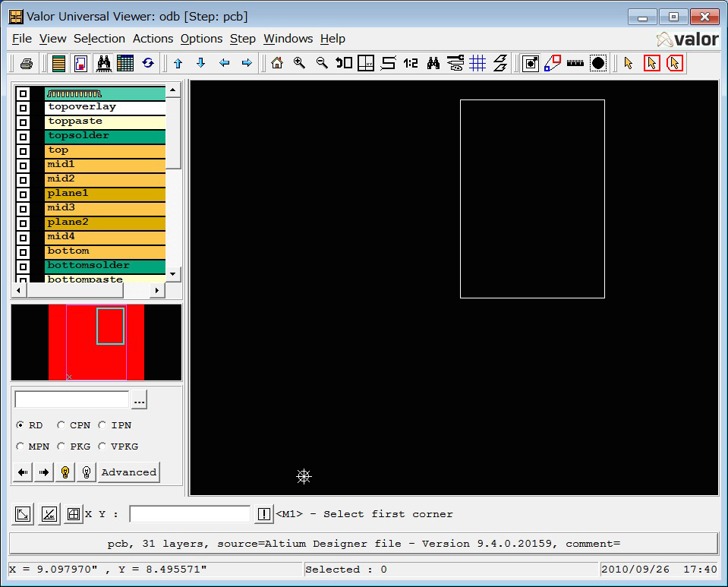Open the View menu
Viewport: 728px width, 587px height.
tap(53, 39)
